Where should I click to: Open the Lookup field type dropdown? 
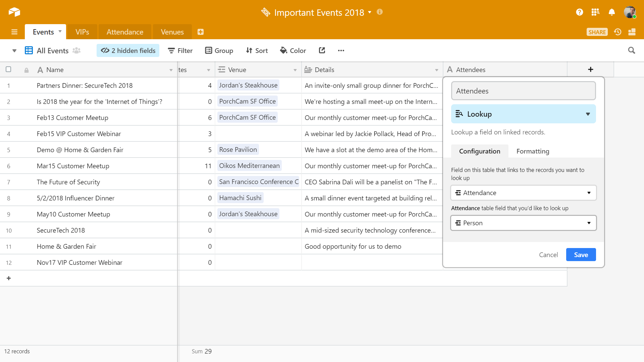point(523,114)
